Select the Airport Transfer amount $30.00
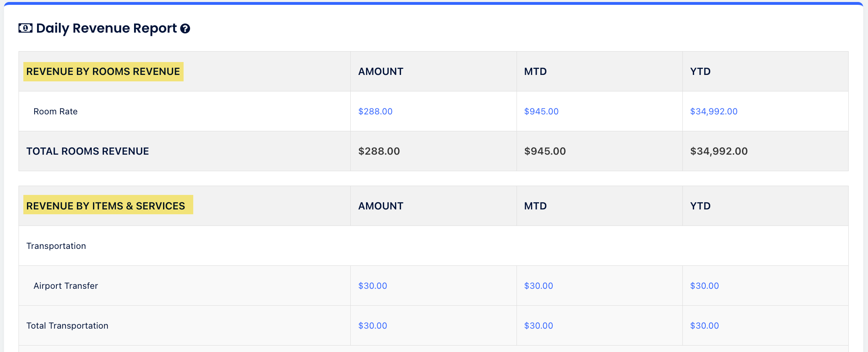868x352 pixels. pos(372,286)
